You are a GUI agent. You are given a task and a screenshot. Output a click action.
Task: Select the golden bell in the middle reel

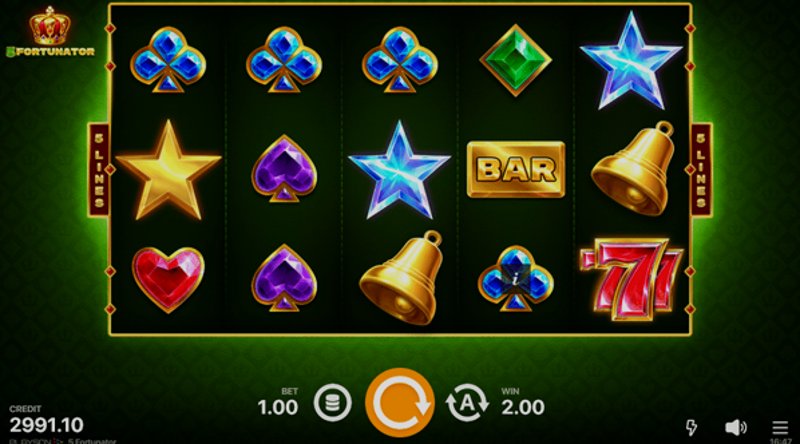coord(400,279)
